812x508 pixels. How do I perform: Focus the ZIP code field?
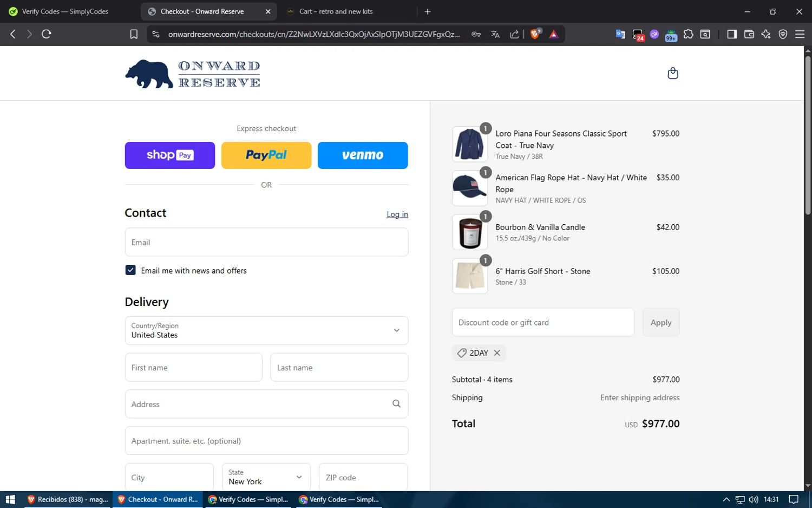tap(363, 477)
